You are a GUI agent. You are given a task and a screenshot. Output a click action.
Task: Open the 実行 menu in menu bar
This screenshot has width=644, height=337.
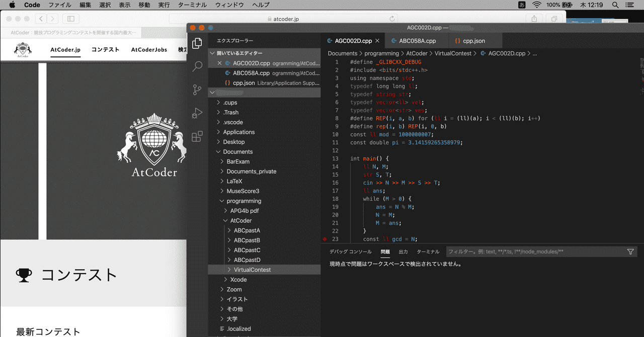(x=164, y=5)
